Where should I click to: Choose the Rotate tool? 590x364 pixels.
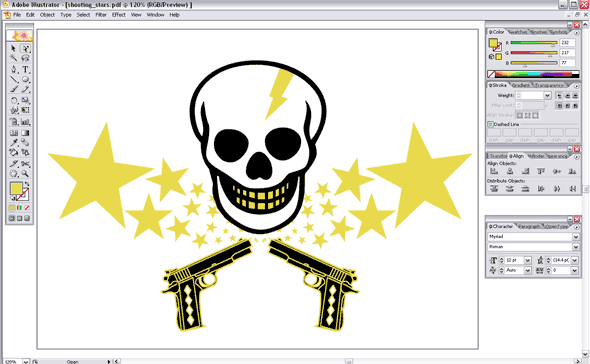click(x=14, y=100)
